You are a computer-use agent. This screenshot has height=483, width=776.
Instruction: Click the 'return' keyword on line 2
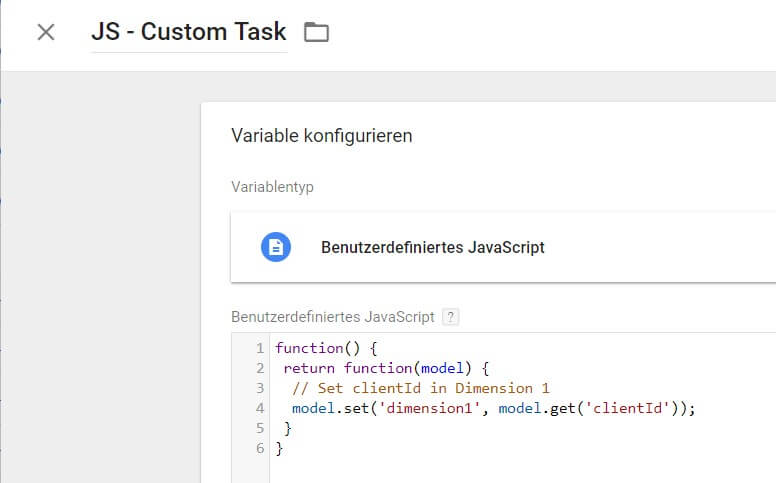pyautogui.click(x=310, y=369)
